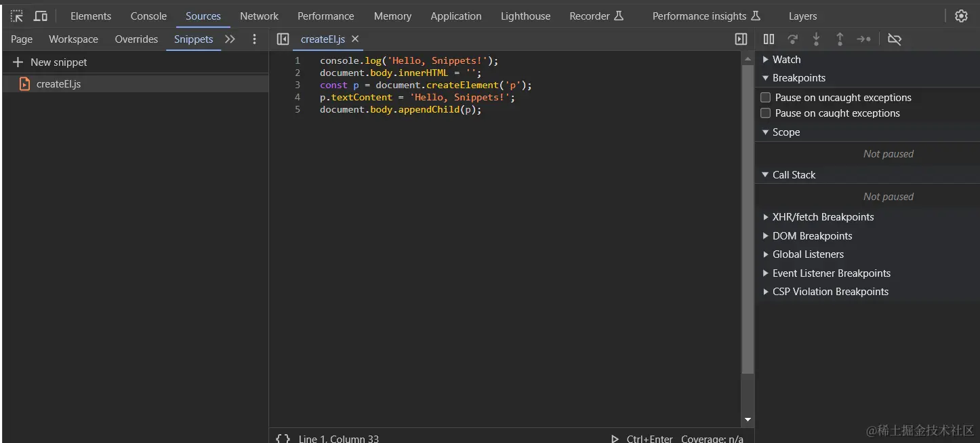Screen dimensions: 980x443
Task: Enable Pause on uncaught exceptions
Action: point(766,98)
